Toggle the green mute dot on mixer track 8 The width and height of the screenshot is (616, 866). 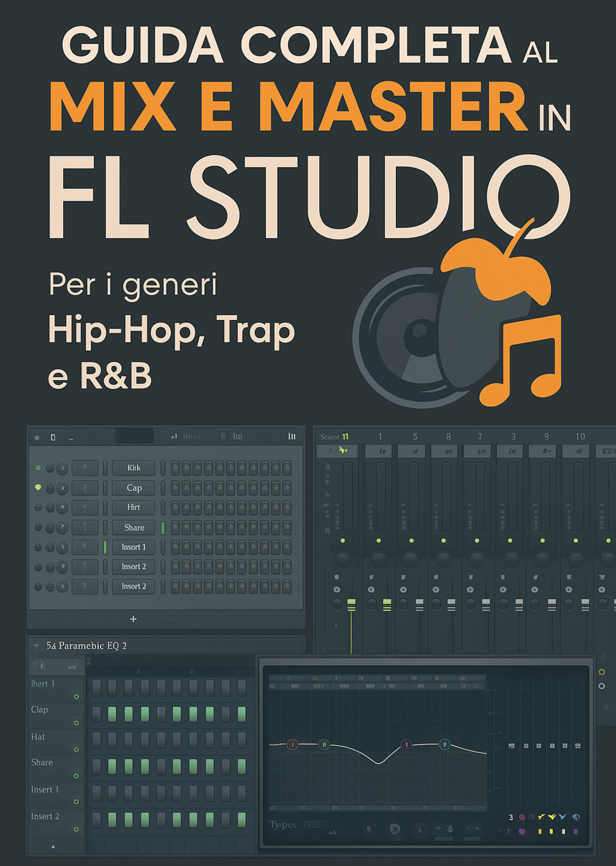[x=444, y=541]
